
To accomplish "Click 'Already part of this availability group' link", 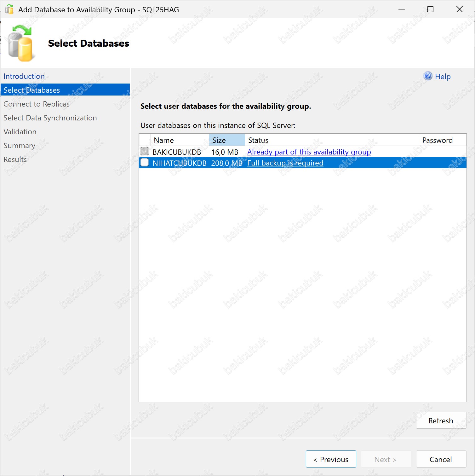I will point(309,152).
